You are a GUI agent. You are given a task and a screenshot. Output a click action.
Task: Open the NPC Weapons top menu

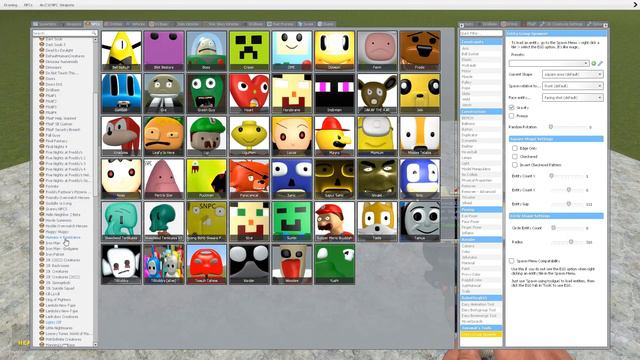point(57,5)
